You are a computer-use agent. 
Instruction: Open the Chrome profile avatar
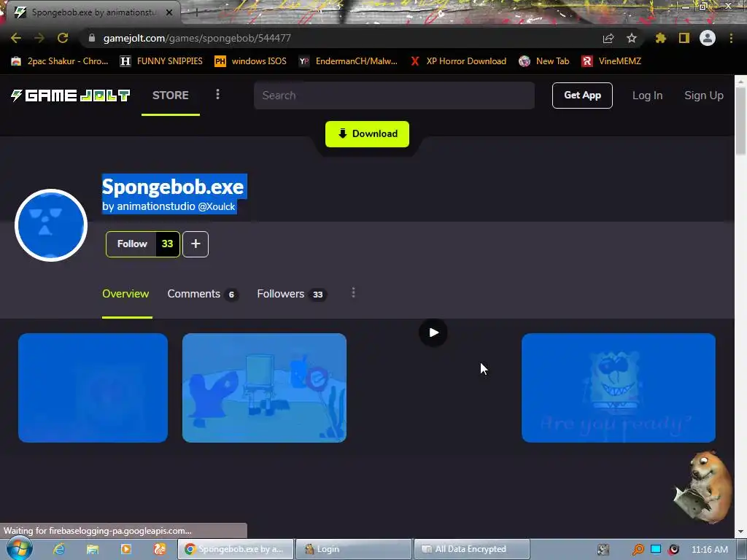[x=708, y=38]
